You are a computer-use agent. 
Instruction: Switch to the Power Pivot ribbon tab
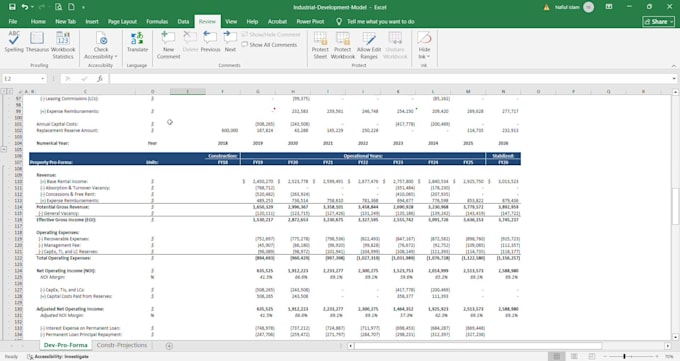click(310, 21)
